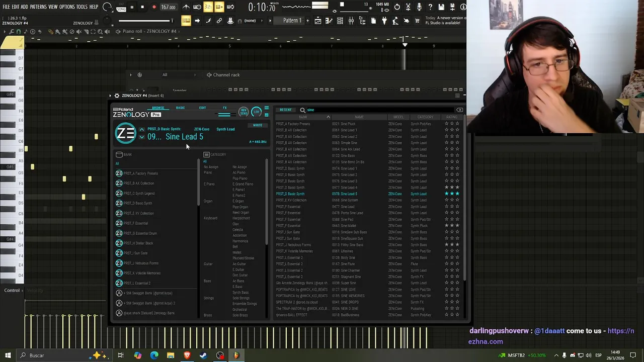
Task: Click the red record button
Action: point(154,7)
